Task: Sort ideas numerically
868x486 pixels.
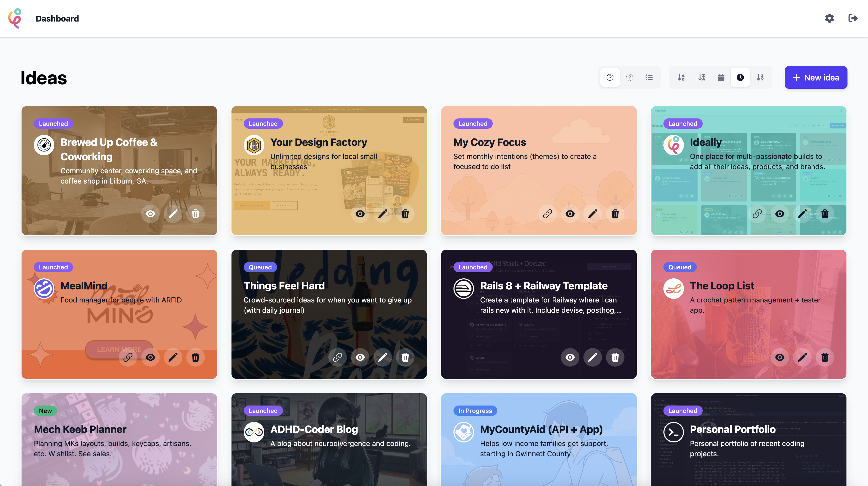Action: [760, 77]
